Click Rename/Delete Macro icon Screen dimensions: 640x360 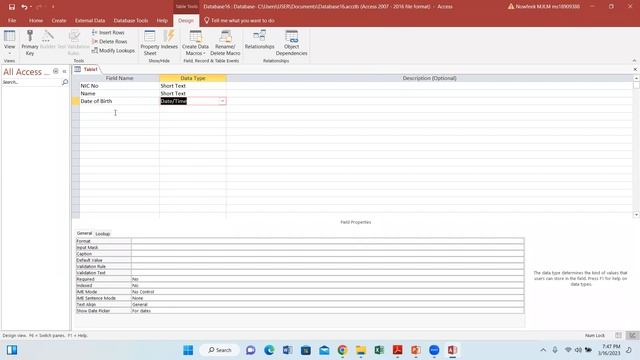(225, 42)
